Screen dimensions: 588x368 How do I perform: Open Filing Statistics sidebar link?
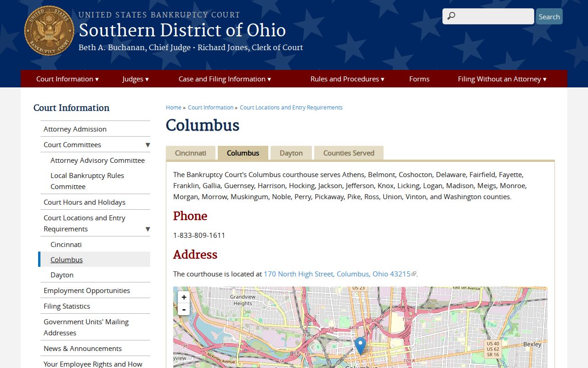click(x=67, y=306)
